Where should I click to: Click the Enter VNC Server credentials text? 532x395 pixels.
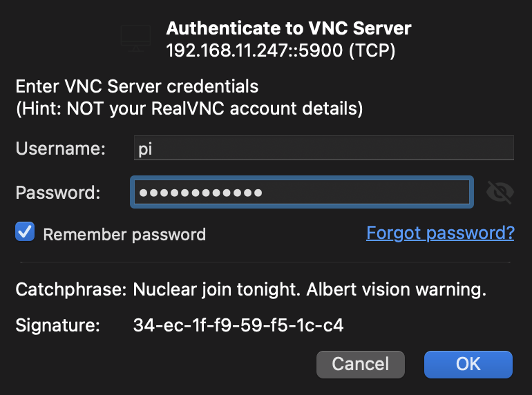point(137,86)
